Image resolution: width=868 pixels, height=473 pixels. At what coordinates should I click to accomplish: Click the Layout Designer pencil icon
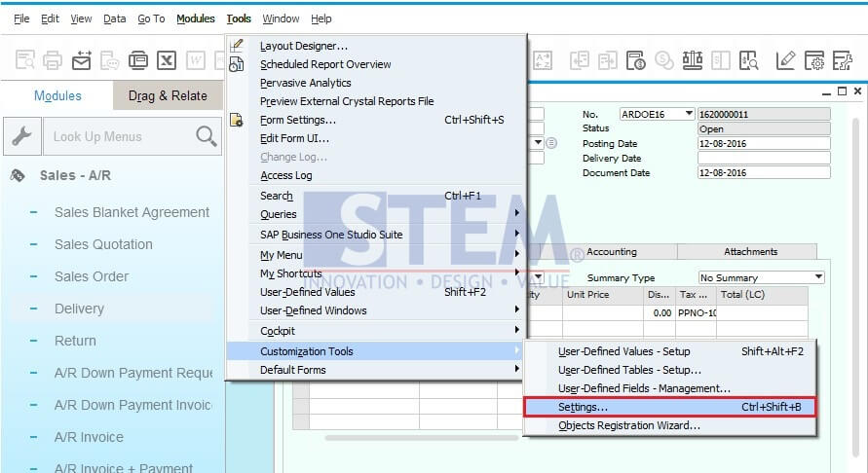pyautogui.click(x=785, y=59)
